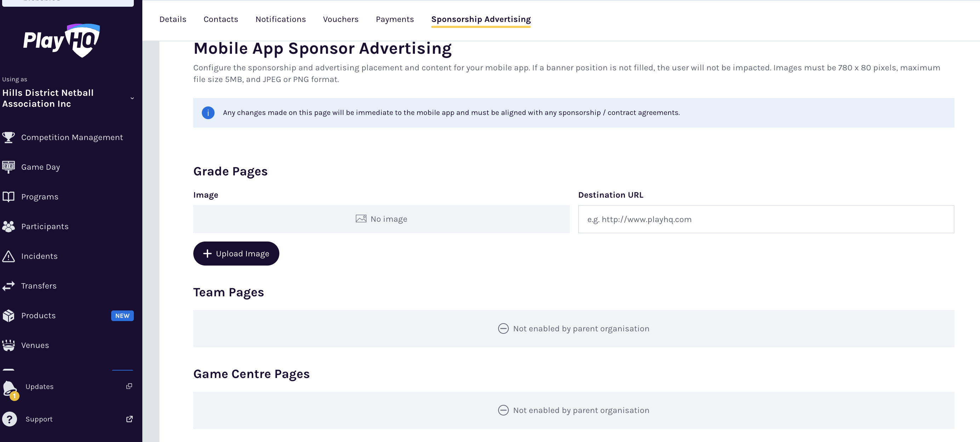The height and width of the screenshot is (442, 980).
Task: Click the Venues stadium icon
Action: (8, 345)
